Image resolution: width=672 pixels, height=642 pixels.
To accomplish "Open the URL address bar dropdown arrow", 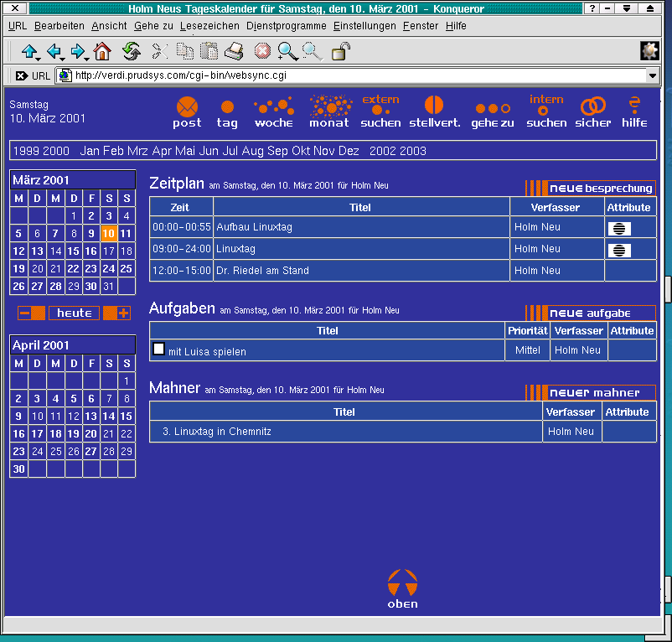I will [x=653, y=75].
